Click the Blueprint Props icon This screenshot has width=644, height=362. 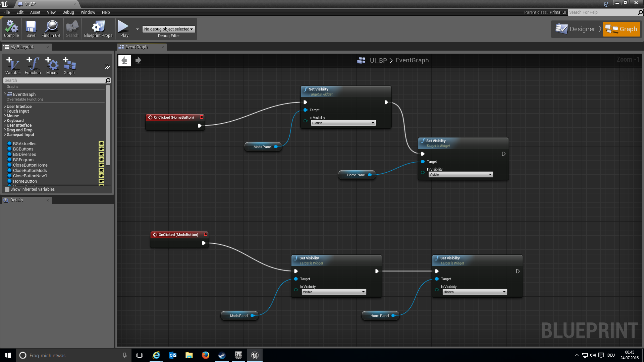[98, 29]
